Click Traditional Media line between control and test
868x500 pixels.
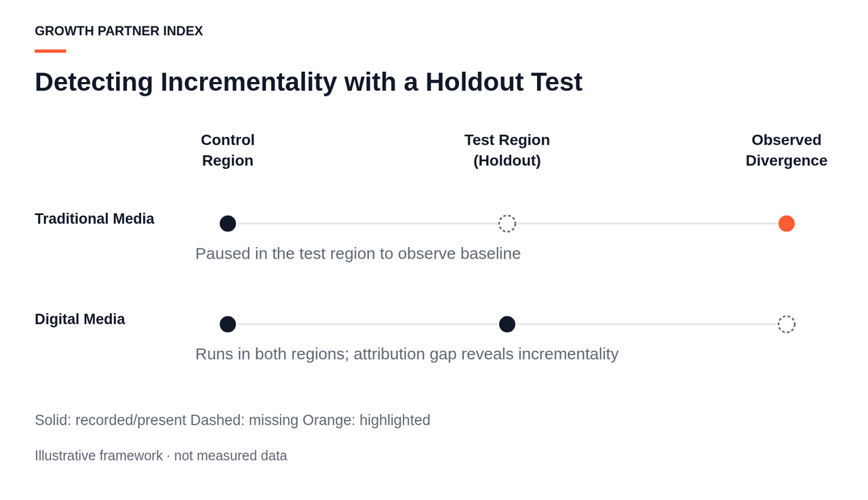click(x=368, y=224)
